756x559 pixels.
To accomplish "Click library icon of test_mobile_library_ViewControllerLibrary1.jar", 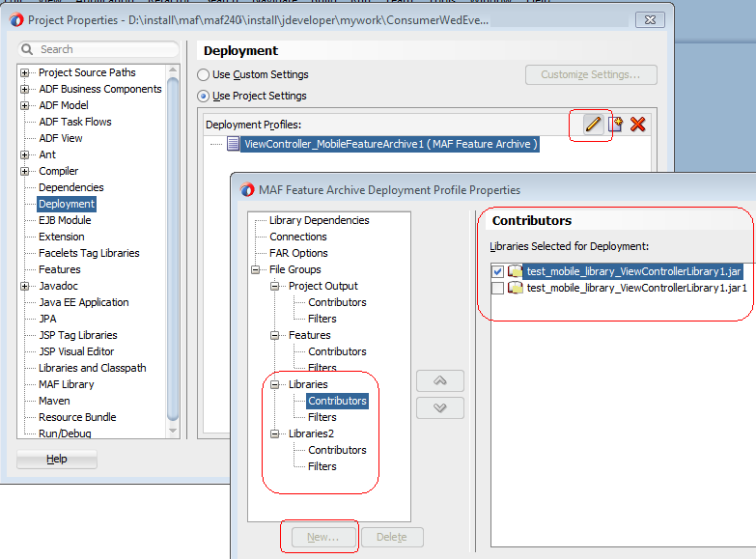I will (x=516, y=271).
